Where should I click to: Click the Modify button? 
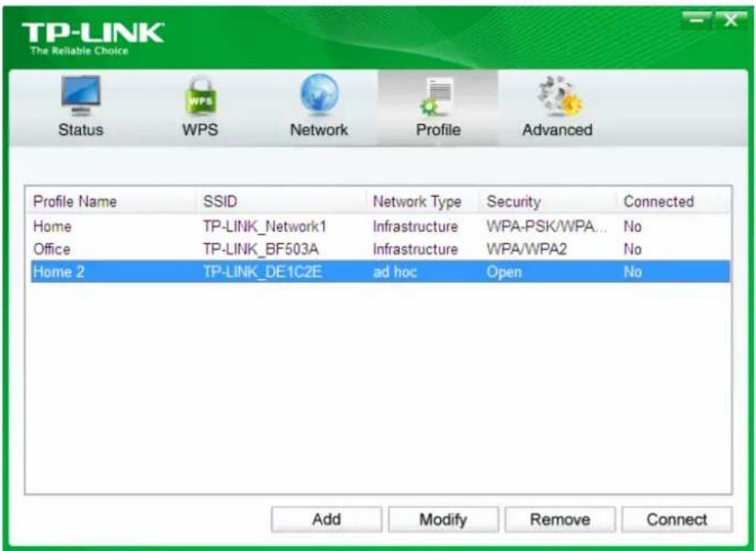443,519
